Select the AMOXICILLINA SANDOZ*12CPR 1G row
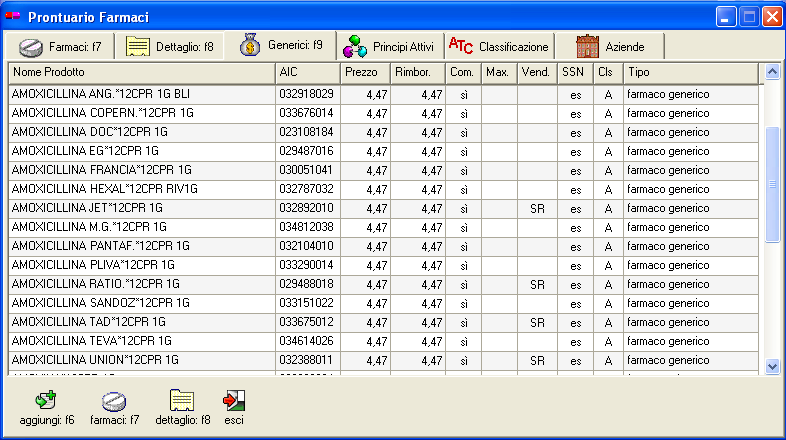Screen dimensions: 786x440 141,303
